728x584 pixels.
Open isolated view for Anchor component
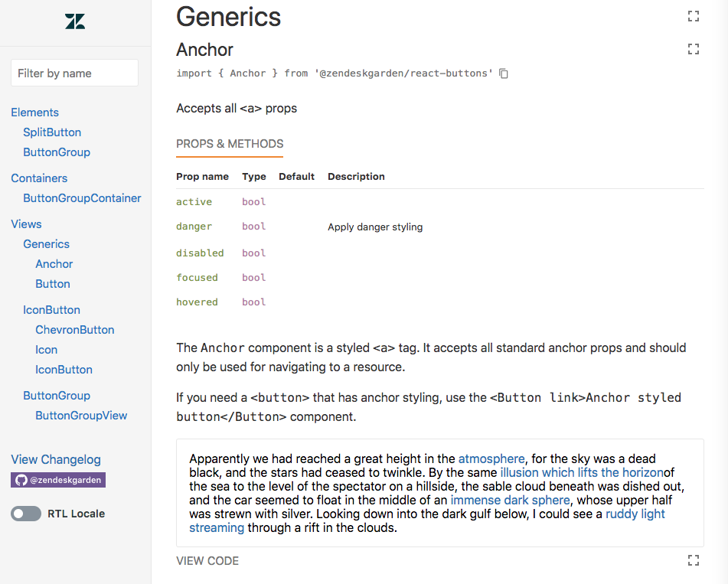click(694, 49)
